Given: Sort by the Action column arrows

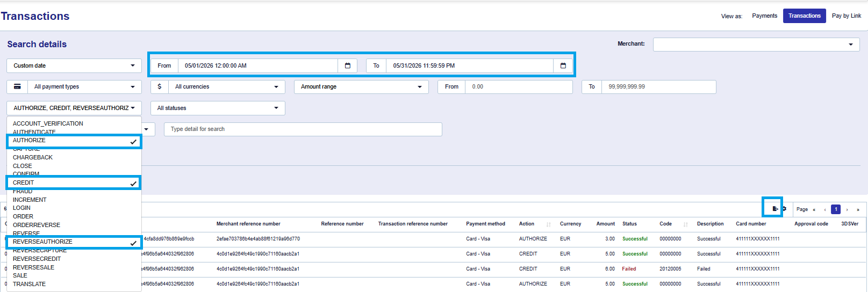Looking at the screenshot, I should pos(548,224).
